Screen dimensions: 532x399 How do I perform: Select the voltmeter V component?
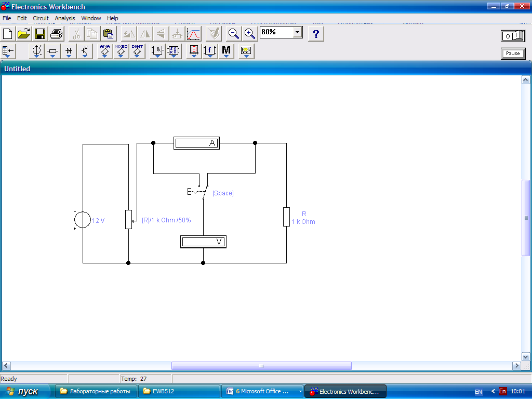tap(203, 242)
